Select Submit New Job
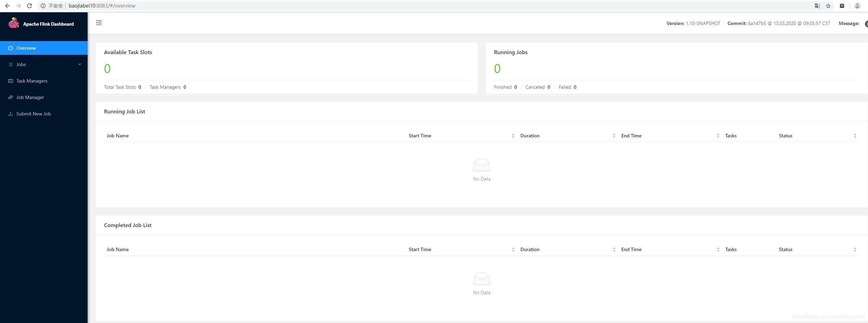This screenshot has height=323, width=868. click(44, 114)
